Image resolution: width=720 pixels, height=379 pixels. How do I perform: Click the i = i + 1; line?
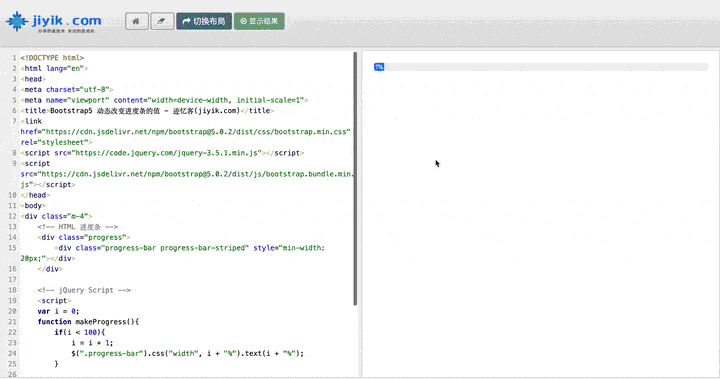point(92,343)
